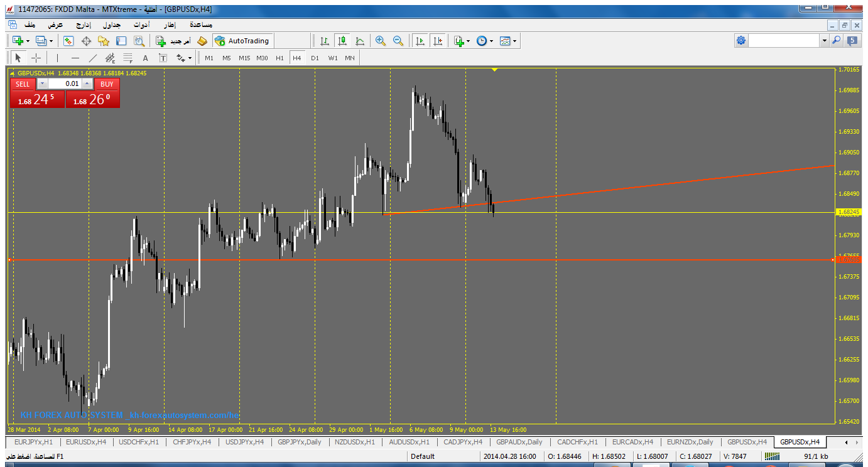
Task: Click the red BUY button
Action: pos(107,83)
